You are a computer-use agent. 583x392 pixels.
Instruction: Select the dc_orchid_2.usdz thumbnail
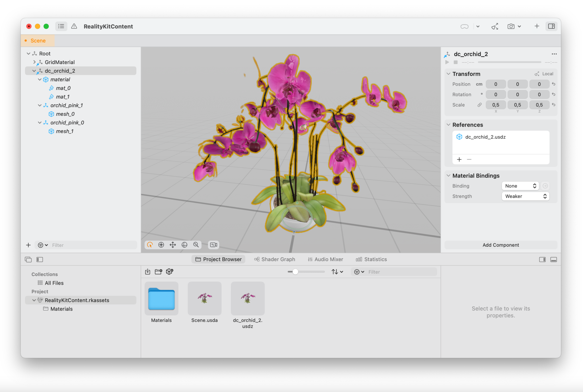(x=247, y=299)
